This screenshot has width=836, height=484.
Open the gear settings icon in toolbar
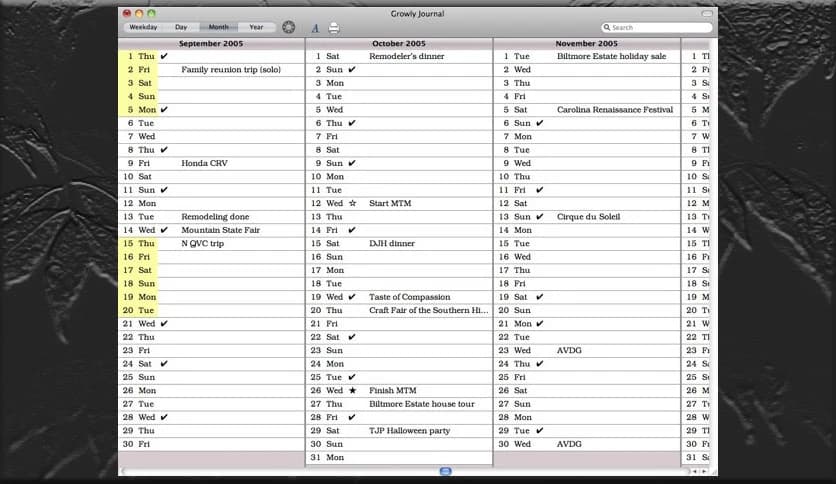(288, 27)
